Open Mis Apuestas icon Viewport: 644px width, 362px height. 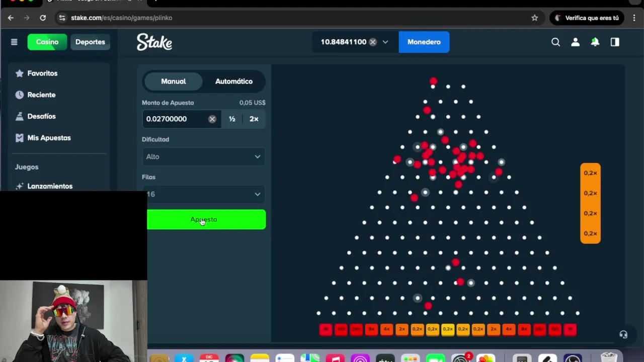point(20,138)
